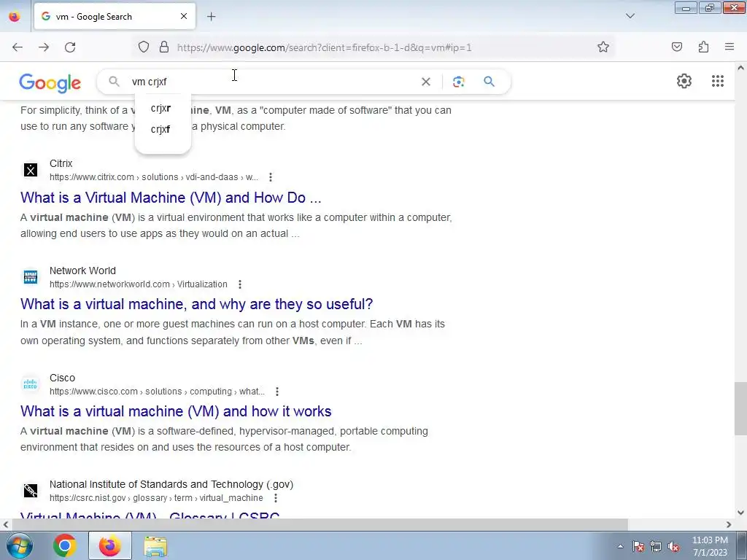747x560 pixels.
Task: Open Google quick settings gear
Action: tap(684, 81)
